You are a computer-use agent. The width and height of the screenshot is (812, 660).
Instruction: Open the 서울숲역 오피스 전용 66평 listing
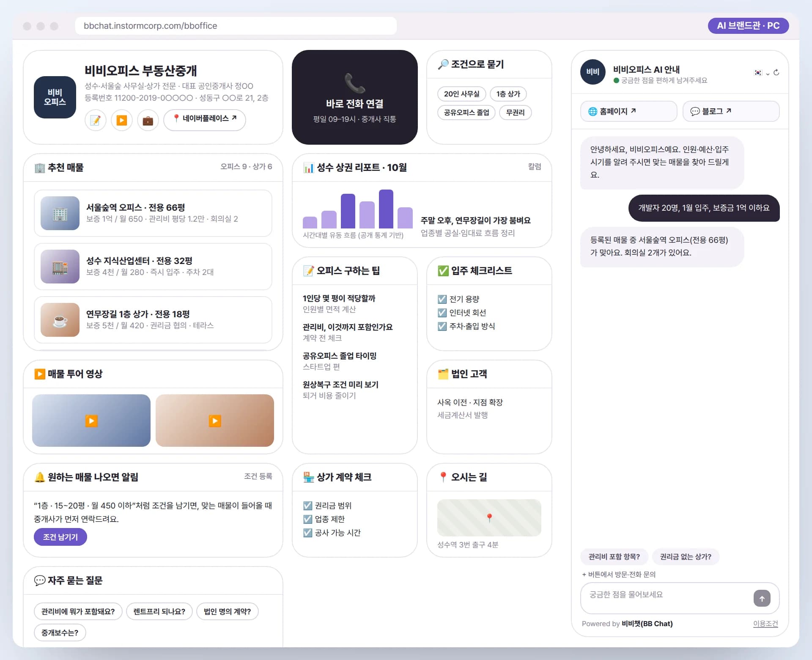tap(153, 213)
